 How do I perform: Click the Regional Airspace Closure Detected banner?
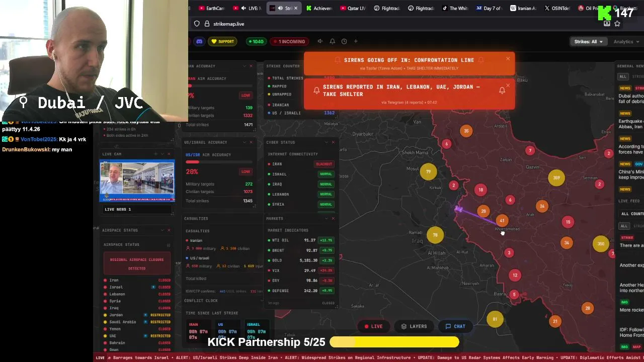pyautogui.click(x=136, y=264)
